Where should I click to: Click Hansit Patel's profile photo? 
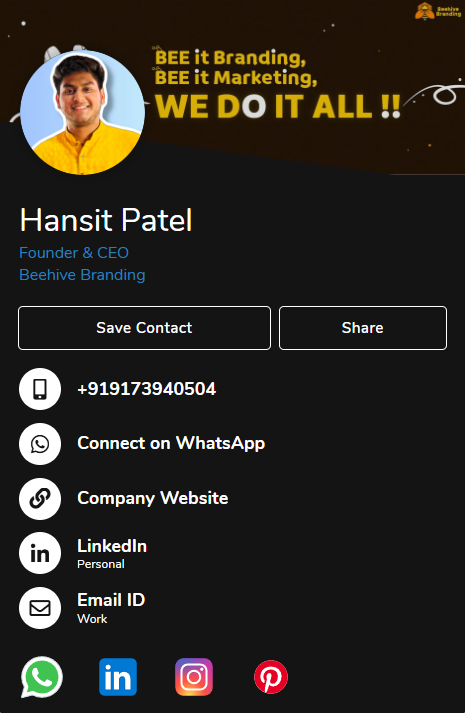pos(82,112)
